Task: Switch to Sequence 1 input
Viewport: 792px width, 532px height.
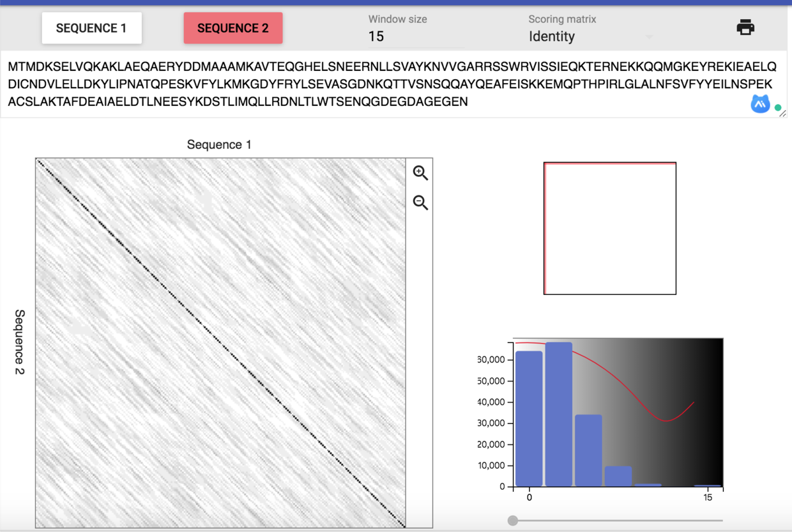Action: click(x=91, y=28)
